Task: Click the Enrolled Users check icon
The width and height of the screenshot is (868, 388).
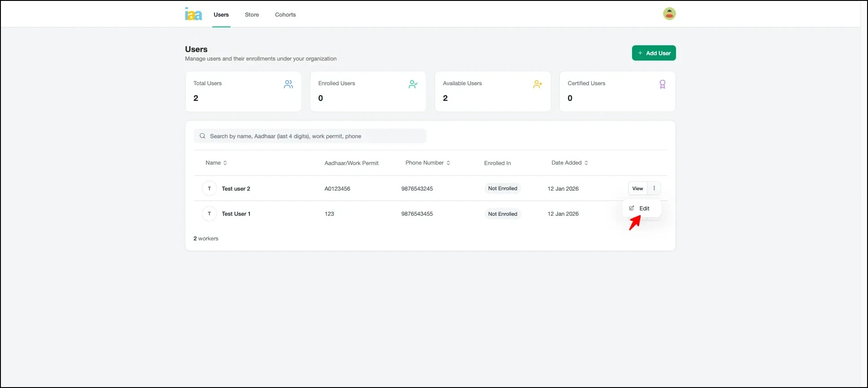Action: coord(413,84)
